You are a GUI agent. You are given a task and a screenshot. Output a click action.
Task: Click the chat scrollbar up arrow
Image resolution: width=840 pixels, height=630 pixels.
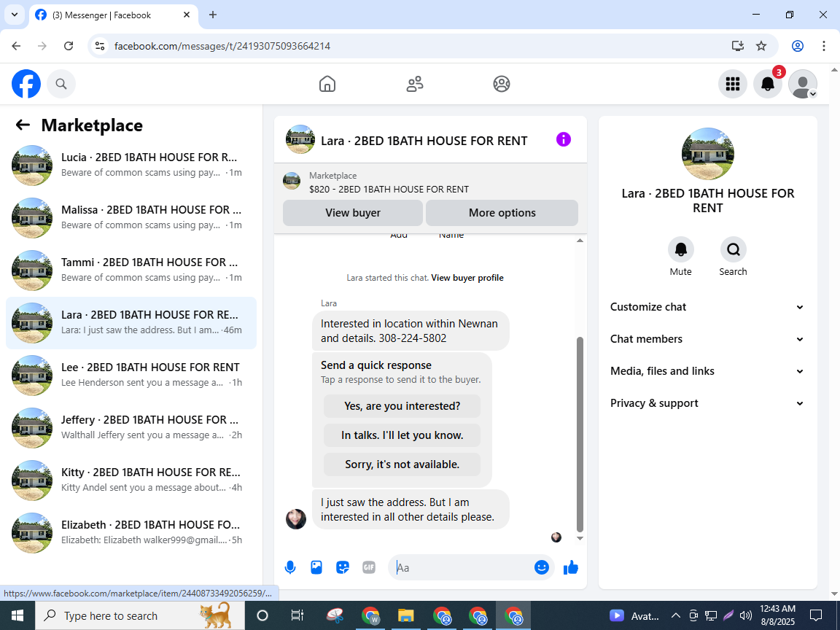(x=580, y=241)
